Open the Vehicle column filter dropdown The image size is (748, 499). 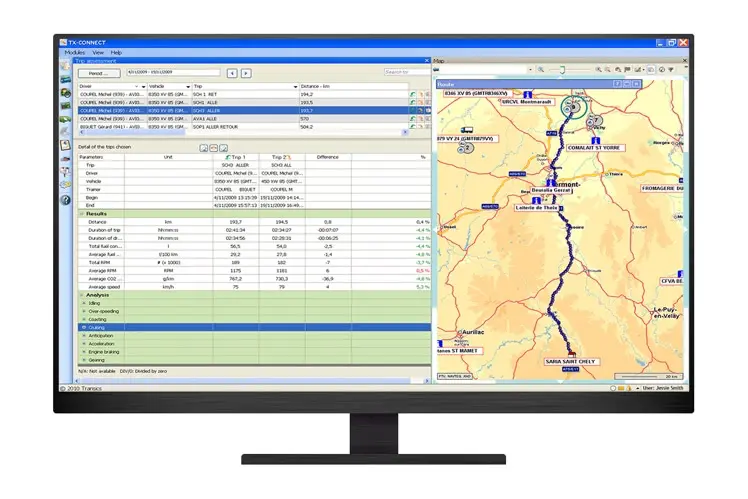coord(188,87)
